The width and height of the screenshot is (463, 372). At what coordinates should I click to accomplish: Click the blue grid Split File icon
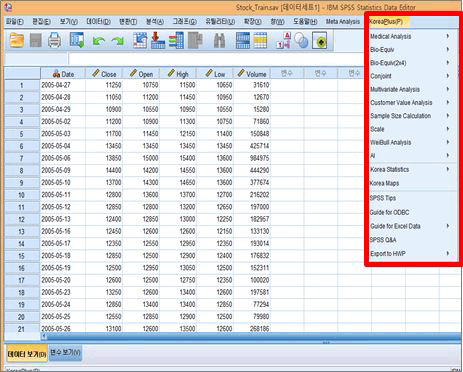[x=243, y=40]
